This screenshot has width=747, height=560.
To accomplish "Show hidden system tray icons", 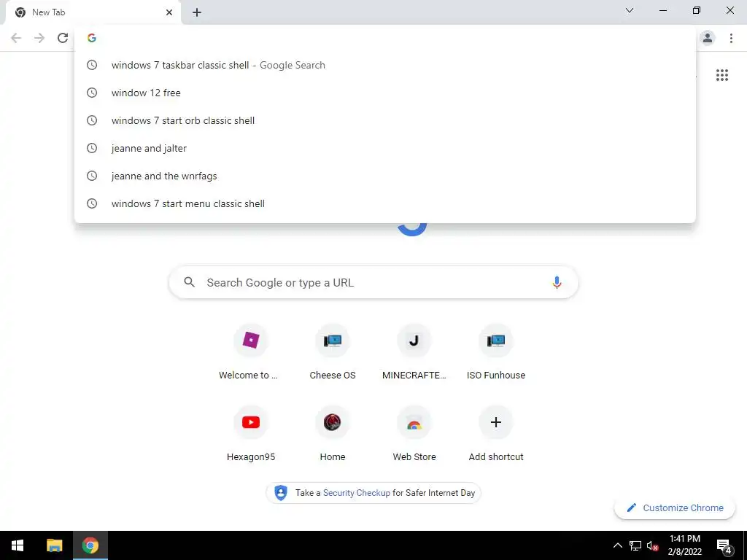I will 617,545.
